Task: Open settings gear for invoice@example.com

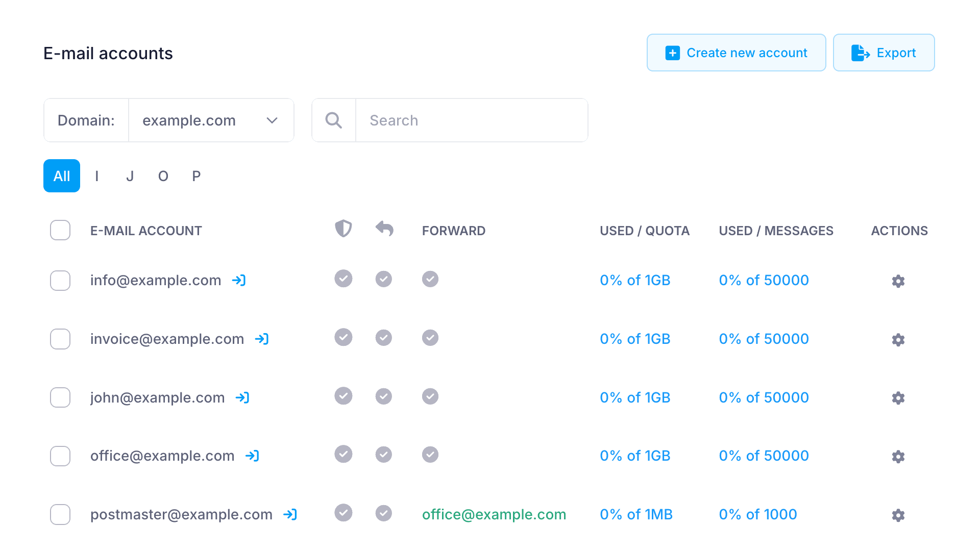Action: [x=898, y=340]
